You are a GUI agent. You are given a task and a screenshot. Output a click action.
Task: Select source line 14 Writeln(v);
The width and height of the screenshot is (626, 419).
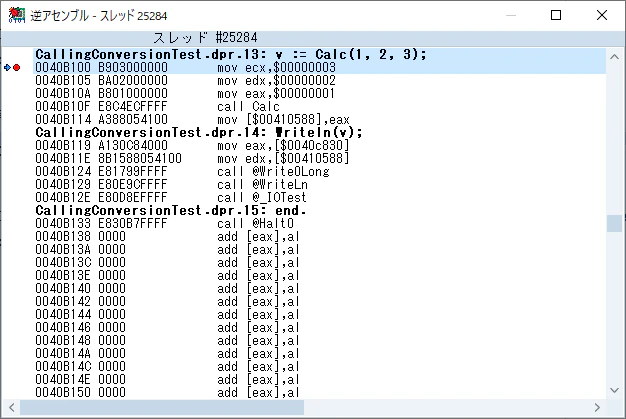[319, 132]
